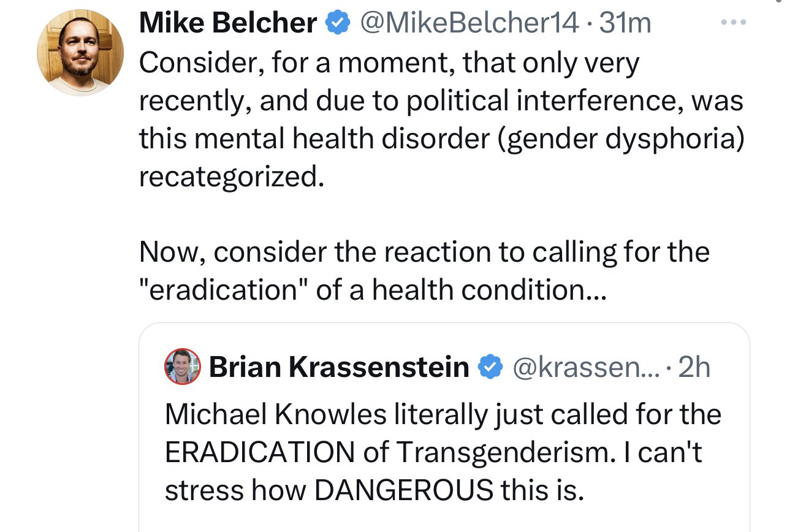The height and width of the screenshot is (532, 787).
Task: Click the capitalized word ERADICATION in the quote
Action: click(260, 452)
